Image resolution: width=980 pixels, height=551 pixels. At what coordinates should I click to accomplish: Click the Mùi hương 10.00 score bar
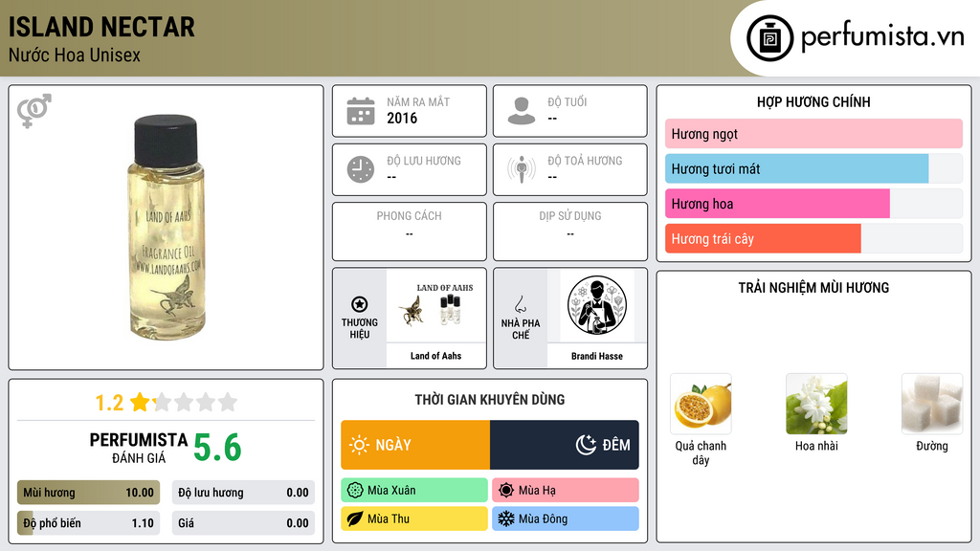coord(89,493)
